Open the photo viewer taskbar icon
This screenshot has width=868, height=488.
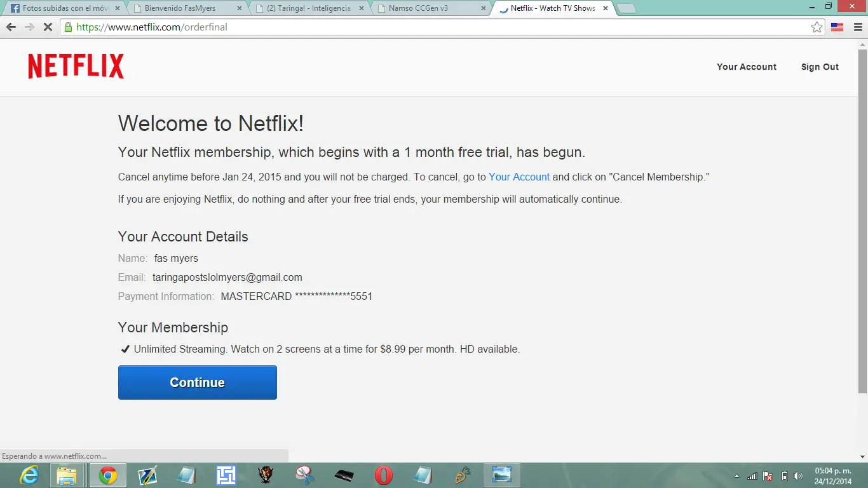tap(502, 475)
